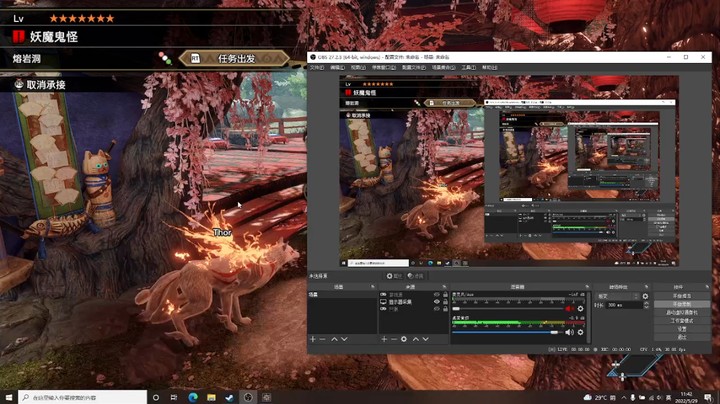Click the audio mixer vertical scrollbar
The image size is (720, 404).
pyautogui.click(x=589, y=317)
